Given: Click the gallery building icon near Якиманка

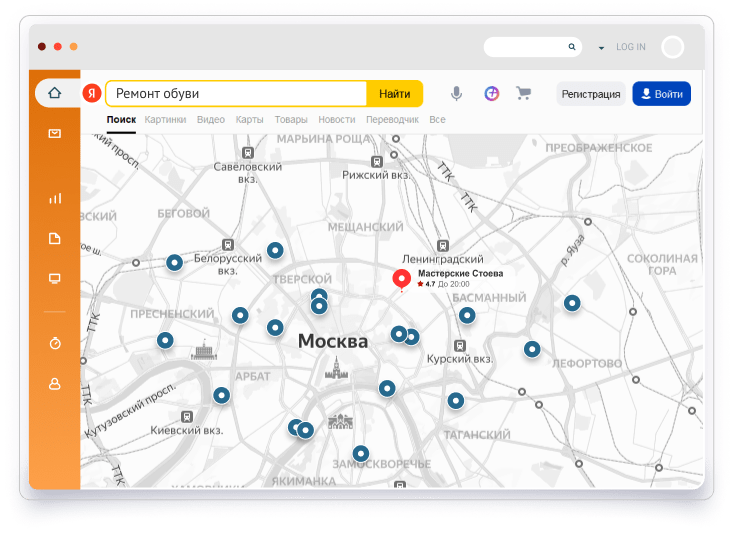Looking at the screenshot, I should point(340,422).
